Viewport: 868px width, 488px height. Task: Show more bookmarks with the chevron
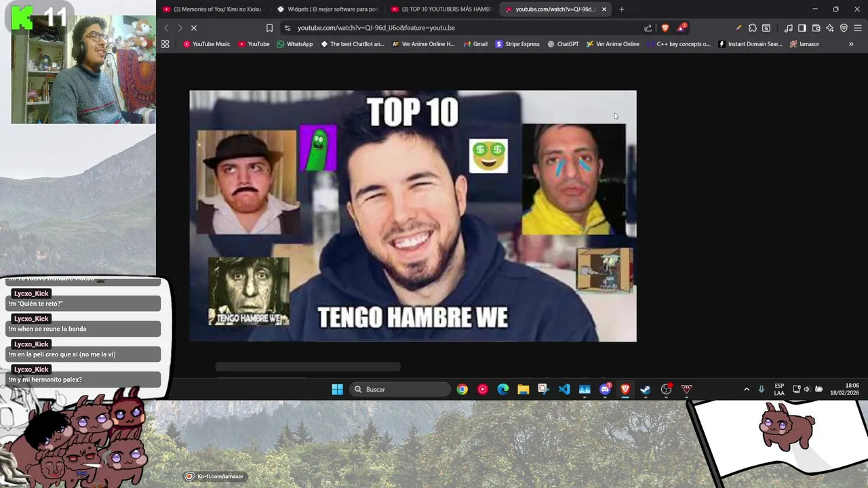pyautogui.click(x=851, y=44)
